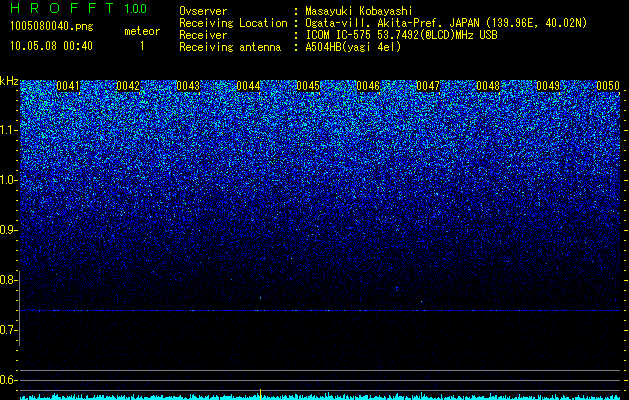The width and height of the screenshot is (629, 400).
Task: Click the 1.1 frequency axis label
Action: [x=8, y=130]
